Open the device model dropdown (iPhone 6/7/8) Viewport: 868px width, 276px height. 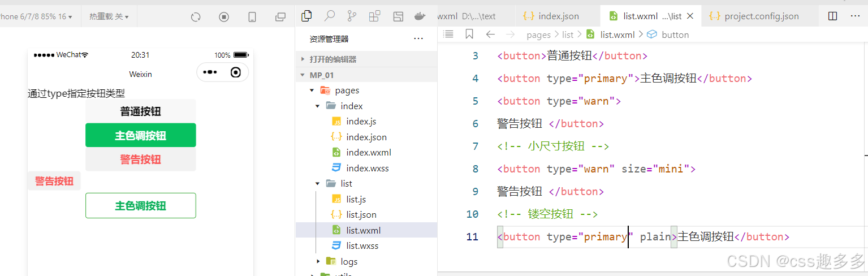pos(36,17)
